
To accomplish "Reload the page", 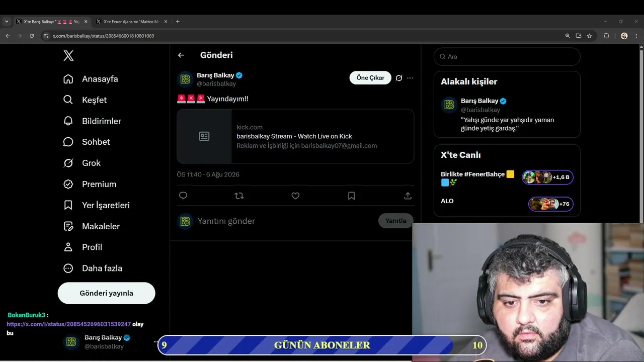I will pos(32,36).
